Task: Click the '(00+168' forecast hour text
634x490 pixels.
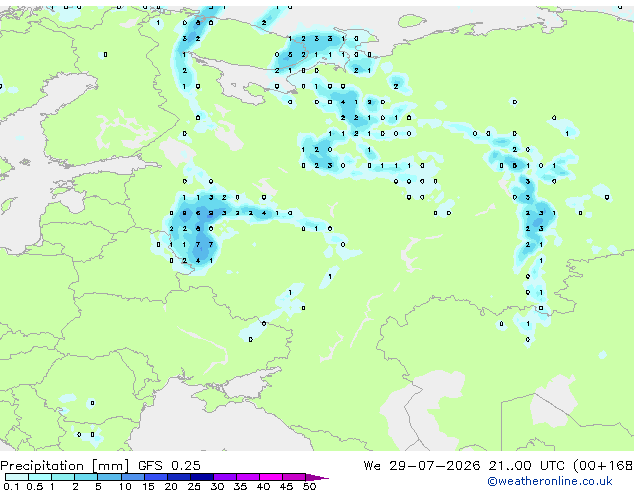Action: click(603, 466)
